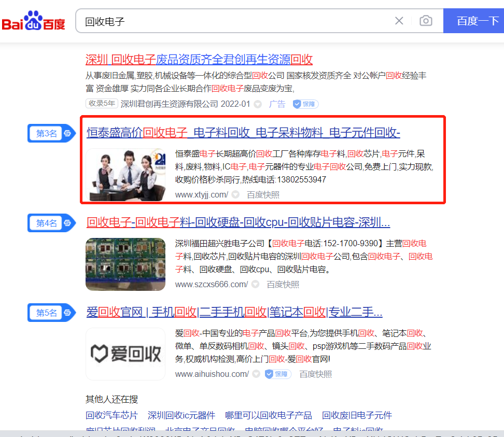Open 百度快照 for the aihuishou.com result
The height and width of the screenshot is (437, 504).
(315, 374)
